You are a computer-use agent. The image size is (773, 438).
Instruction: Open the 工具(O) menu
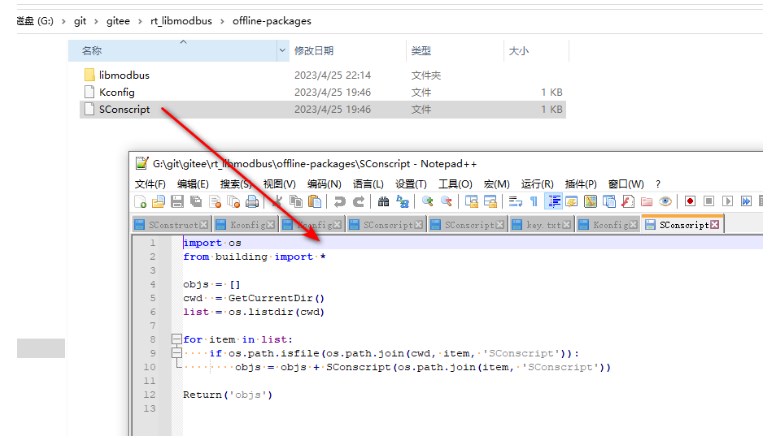coord(455,184)
